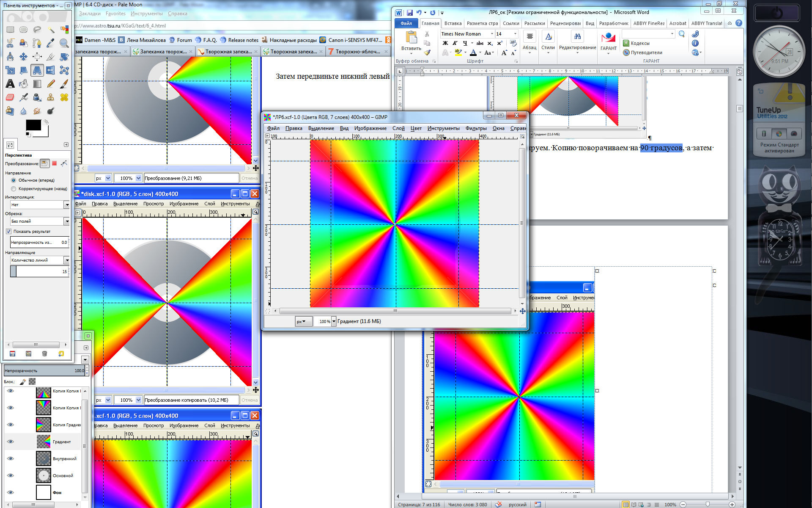The image size is (812, 508).
Task: Select the Bucket Fill tool
Action: coord(24,84)
